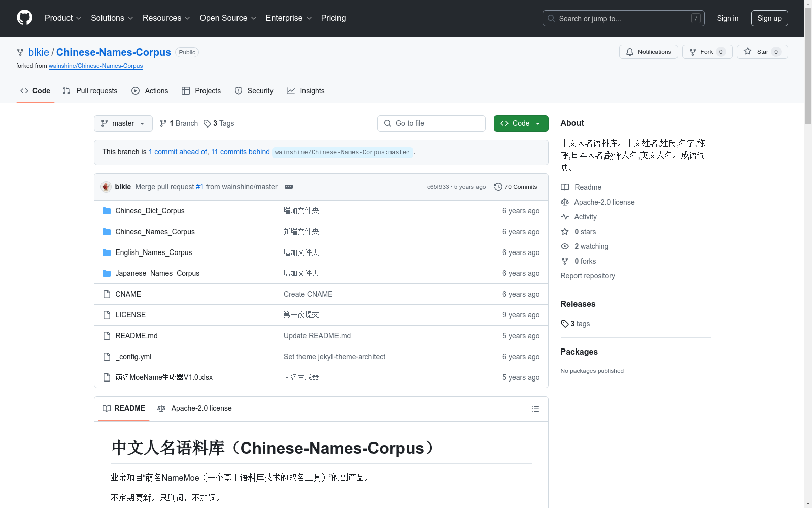This screenshot has width=812, height=508.
Task: Click the 1 commit ahead of link
Action: tap(178, 152)
